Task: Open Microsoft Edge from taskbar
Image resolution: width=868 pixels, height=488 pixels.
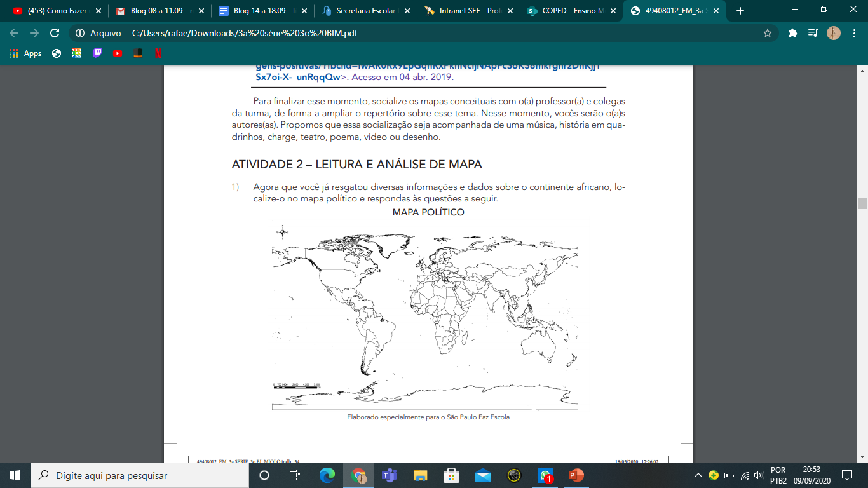Action: (x=327, y=475)
